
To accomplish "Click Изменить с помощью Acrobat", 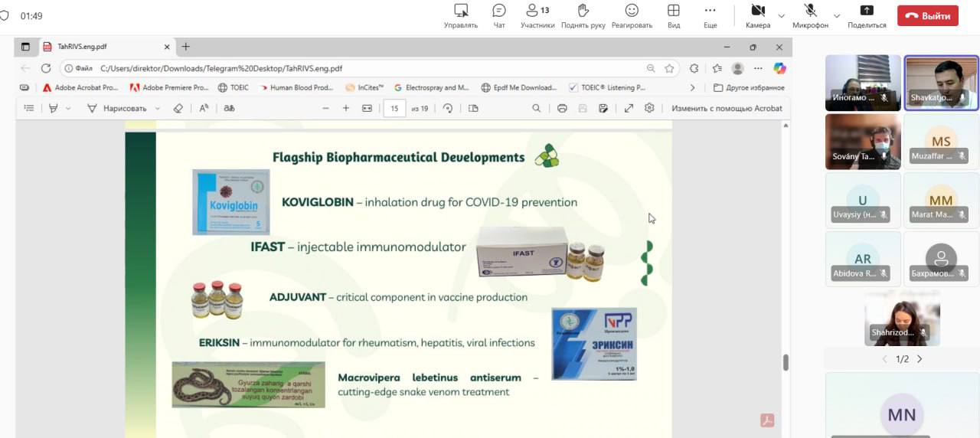I will [727, 108].
